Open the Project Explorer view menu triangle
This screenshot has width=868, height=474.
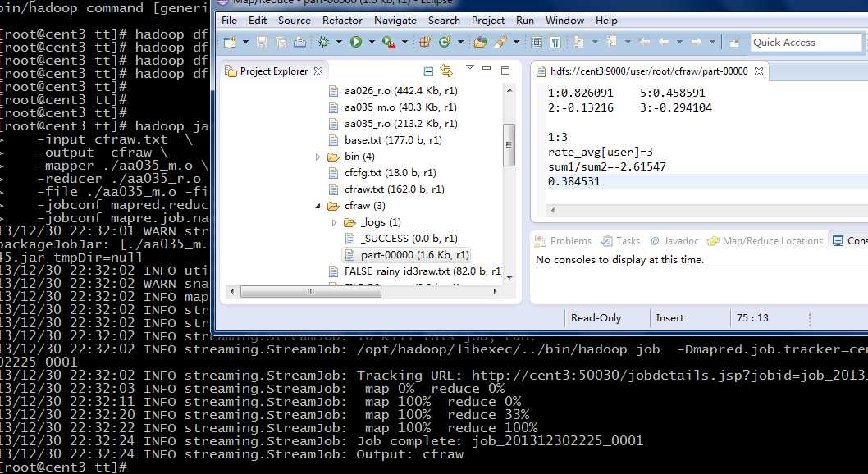(x=470, y=67)
